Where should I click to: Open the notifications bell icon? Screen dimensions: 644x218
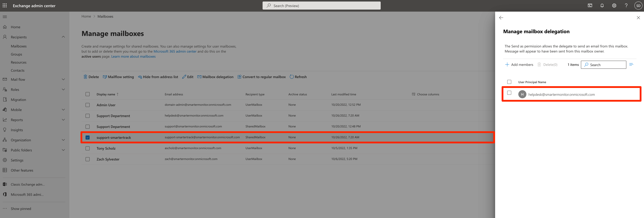tap(602, 6)
